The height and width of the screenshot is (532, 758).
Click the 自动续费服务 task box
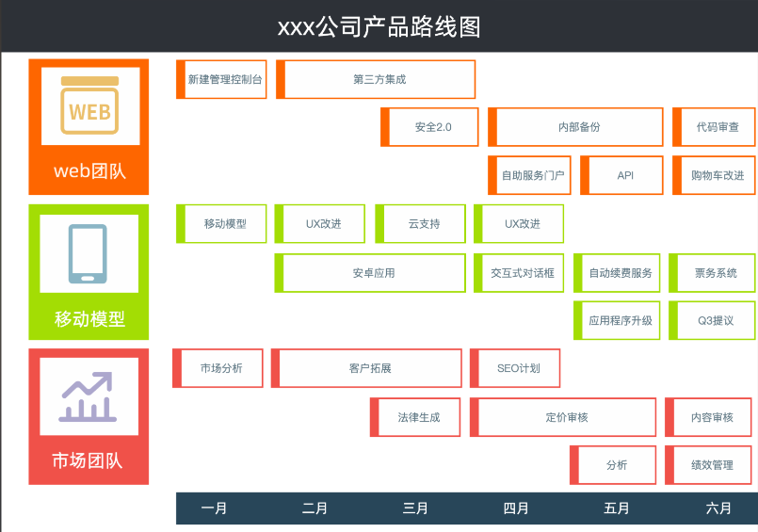[617, 273]
